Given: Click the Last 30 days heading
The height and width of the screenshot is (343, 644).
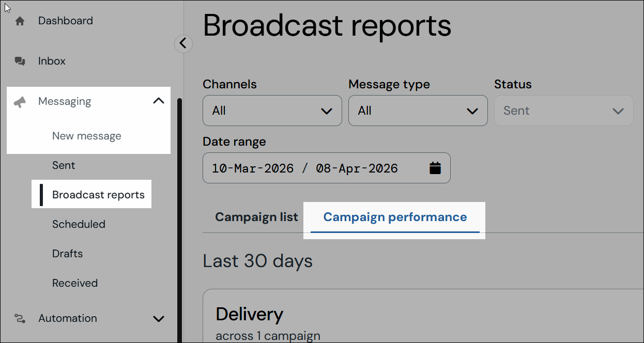Looking at the screenshot, I should (257, 261).
